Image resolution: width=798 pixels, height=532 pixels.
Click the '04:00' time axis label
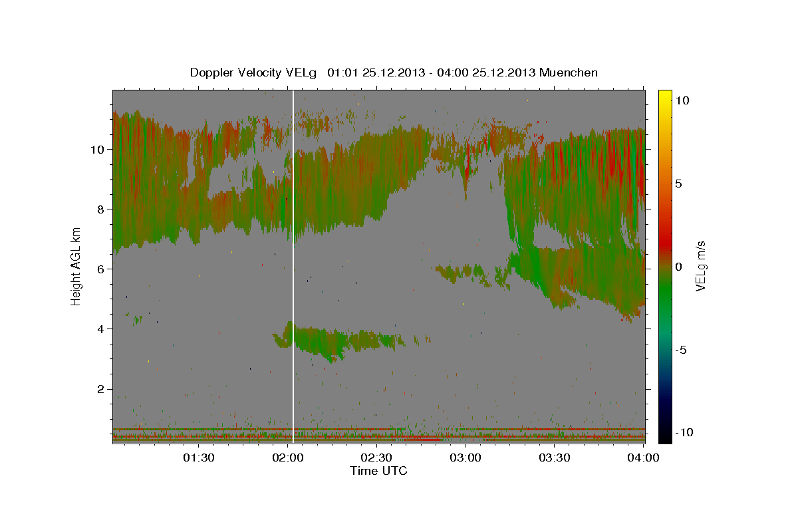643,458
